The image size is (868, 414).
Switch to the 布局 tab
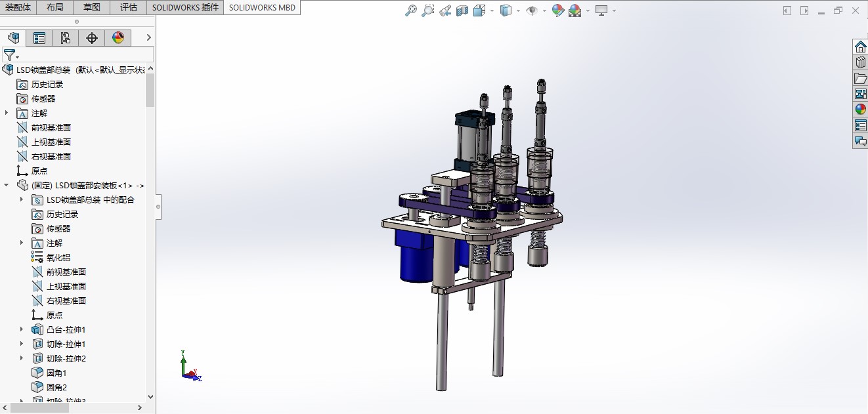pos(55,8)
